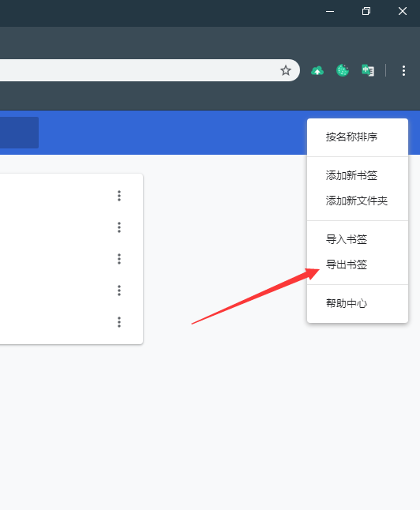Restore down the browser window

[366, 11]
